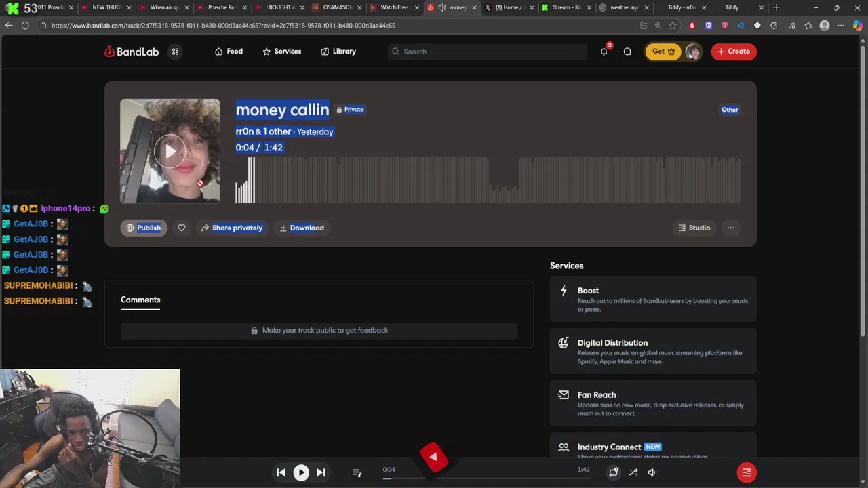The width and height of the screenshot is (868, 488).
Task: Mute audio on the money browser tab
Action: [x=442, y=7]
